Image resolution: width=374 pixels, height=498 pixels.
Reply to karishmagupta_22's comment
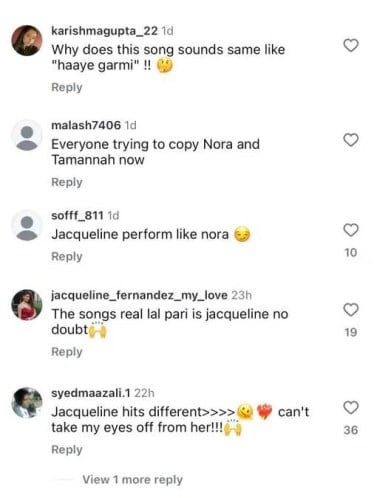pyautogui.click(x=67, y=87)
